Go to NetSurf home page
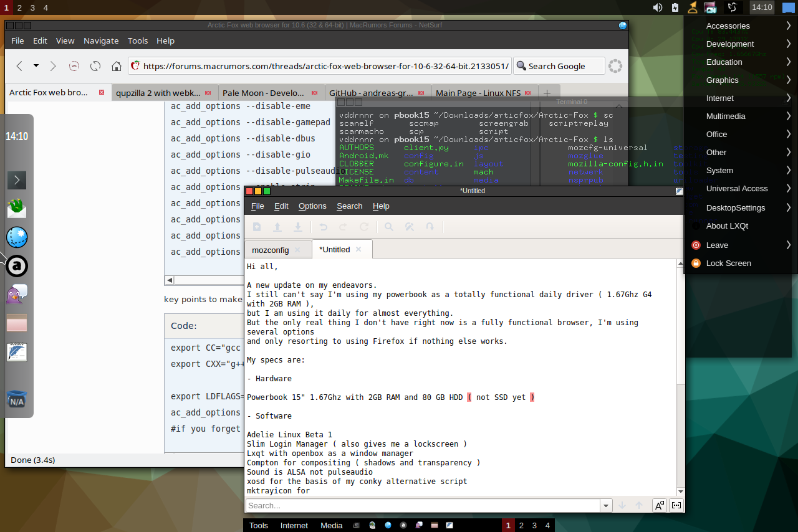 (117, 66)
